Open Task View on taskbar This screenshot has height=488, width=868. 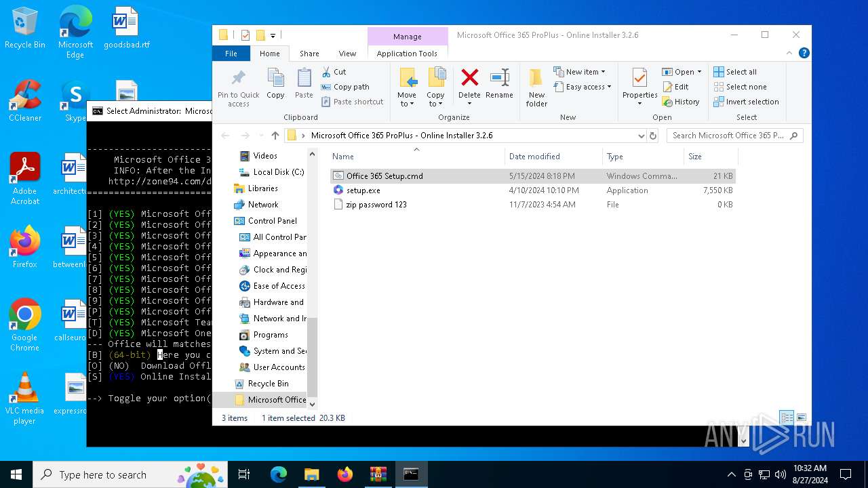tap(244, 474)
